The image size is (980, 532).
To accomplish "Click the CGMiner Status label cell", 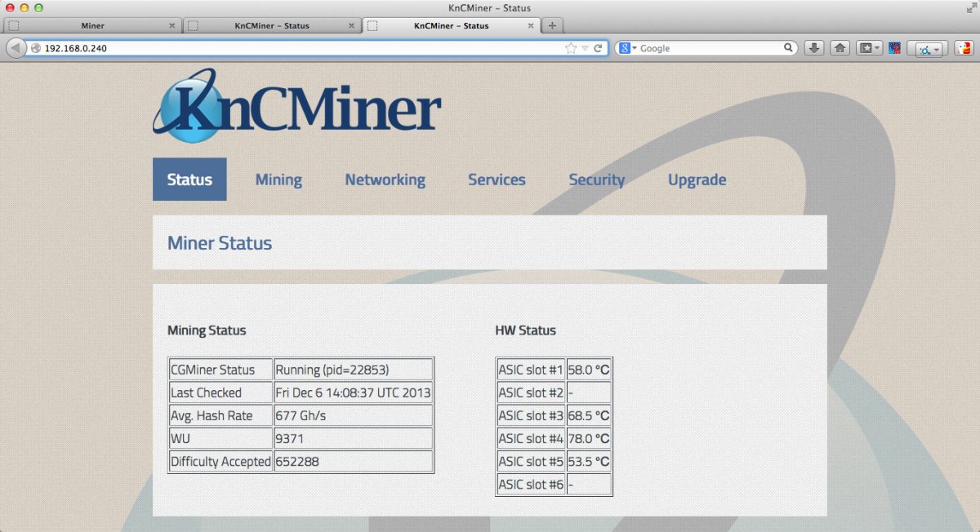I will [x=220, y=370].
